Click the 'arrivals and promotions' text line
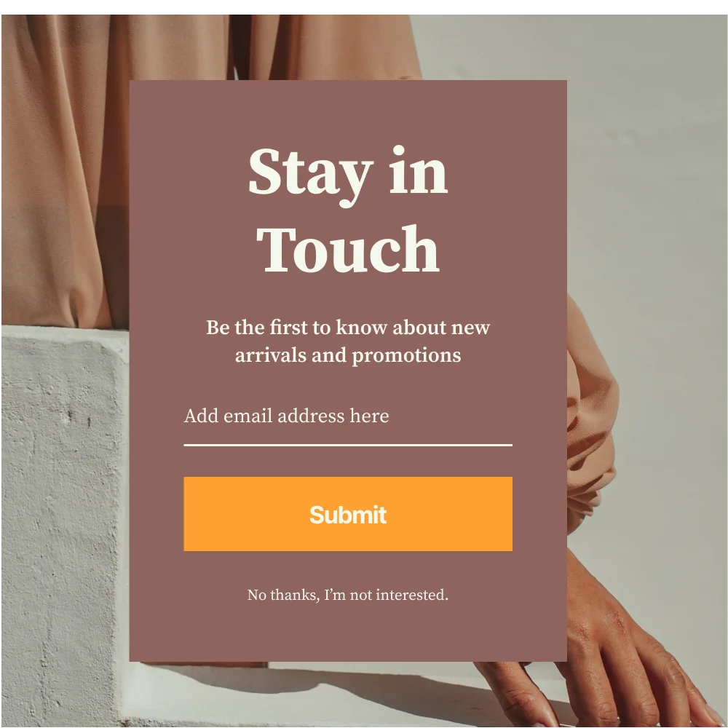Screen dimensions: 728x728 tap(348, 356)
